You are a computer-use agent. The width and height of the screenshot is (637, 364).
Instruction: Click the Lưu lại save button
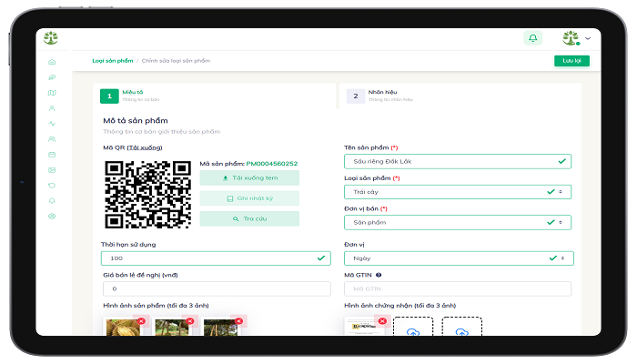[571, 61]
